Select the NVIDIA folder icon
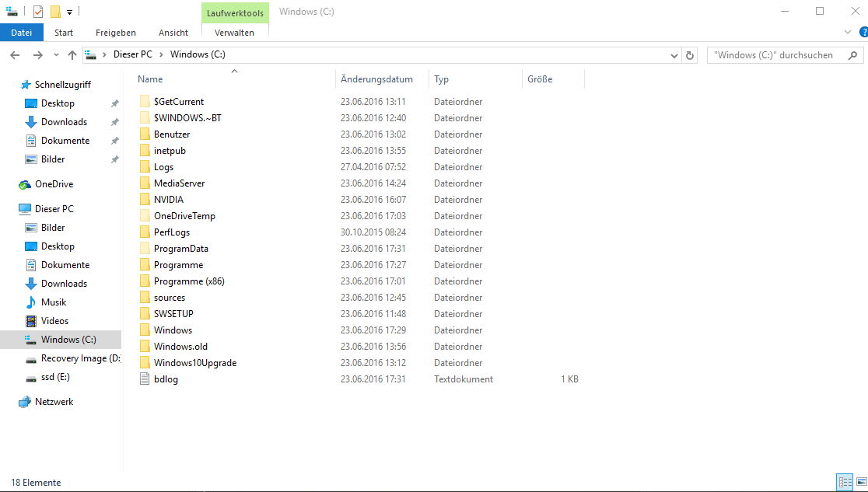 pyautogui.click(x=145, y=199)
